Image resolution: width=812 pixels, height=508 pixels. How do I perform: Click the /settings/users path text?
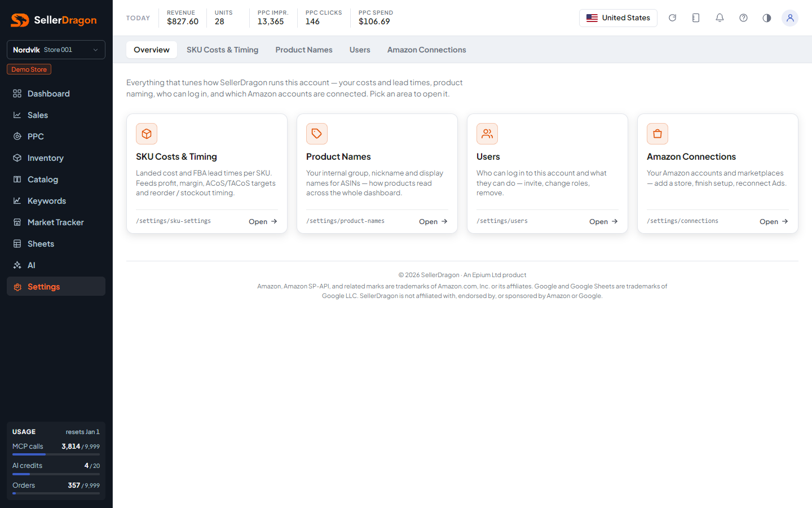coord(502,221)
